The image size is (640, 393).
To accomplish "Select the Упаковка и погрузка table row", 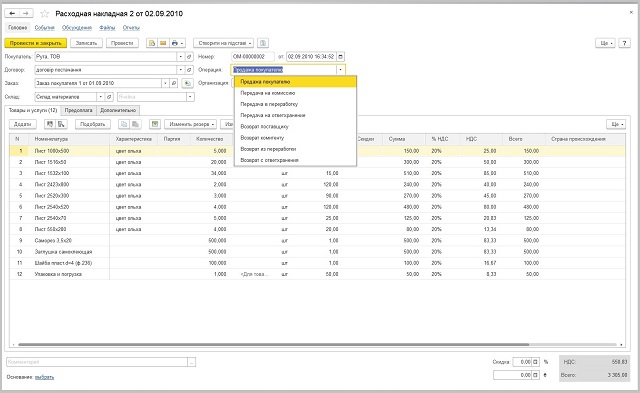I will point(317,274).
